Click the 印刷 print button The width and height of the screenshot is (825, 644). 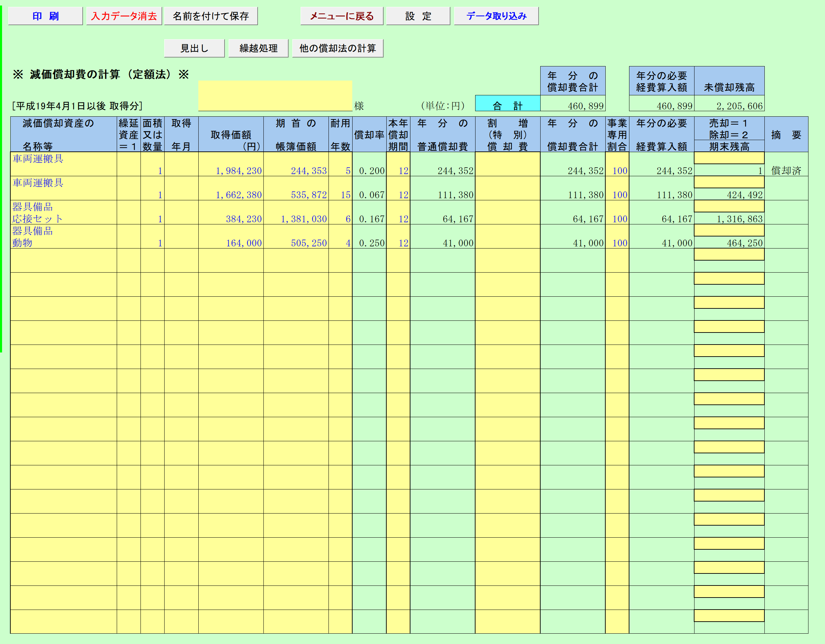click(45, 16)
